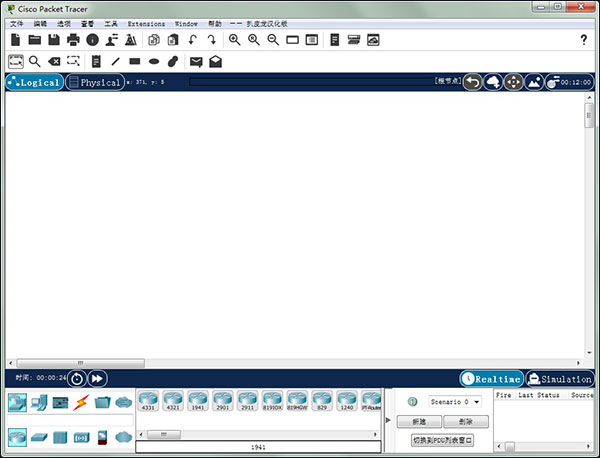Viewport: 600px width, 458px height.
Task: Open the Extensions menu
Action: pos(146,22)
